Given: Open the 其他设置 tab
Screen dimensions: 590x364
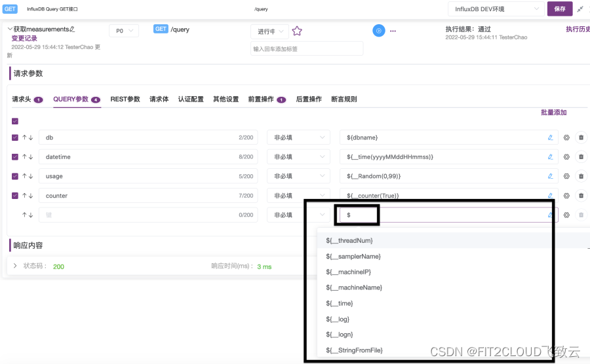Looking at the screenshot, I should [226, 99].
